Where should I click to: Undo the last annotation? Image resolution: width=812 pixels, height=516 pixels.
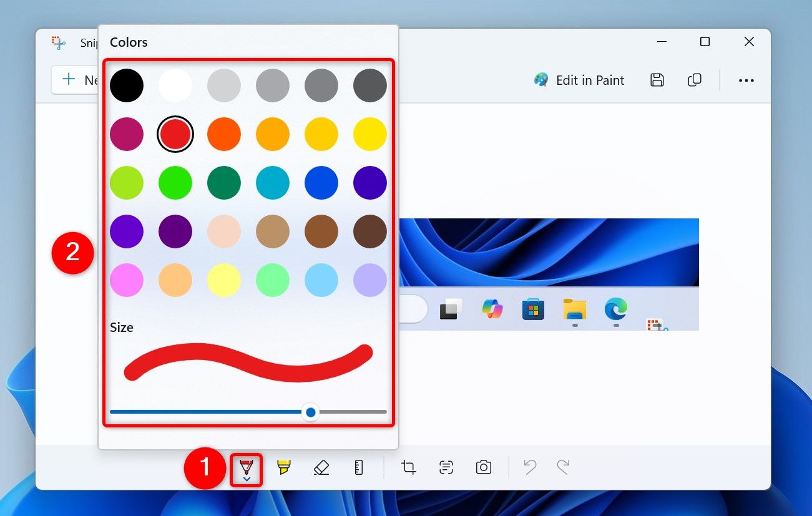point(530,467)
